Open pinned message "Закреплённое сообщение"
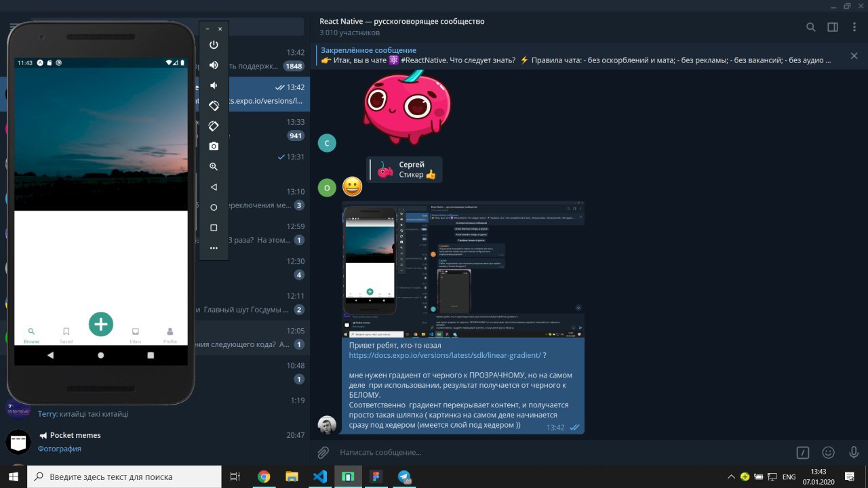The width and height of the screenshot is (868, 488). 576,55
